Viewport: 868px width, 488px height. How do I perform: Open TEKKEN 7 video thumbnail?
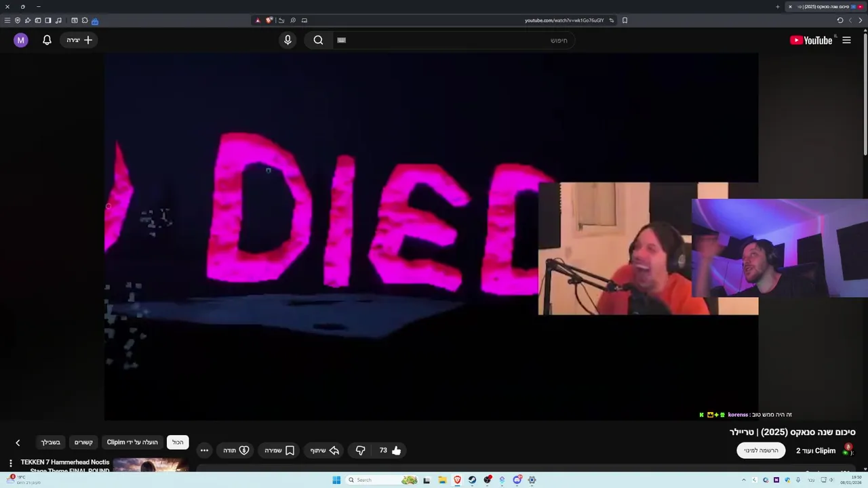[x=151, y=465]
